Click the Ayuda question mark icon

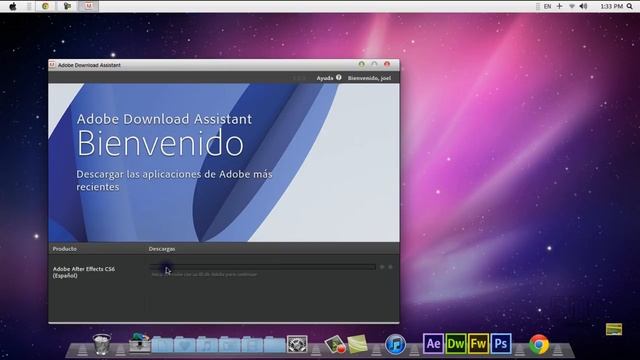click(x=338, y=77)
